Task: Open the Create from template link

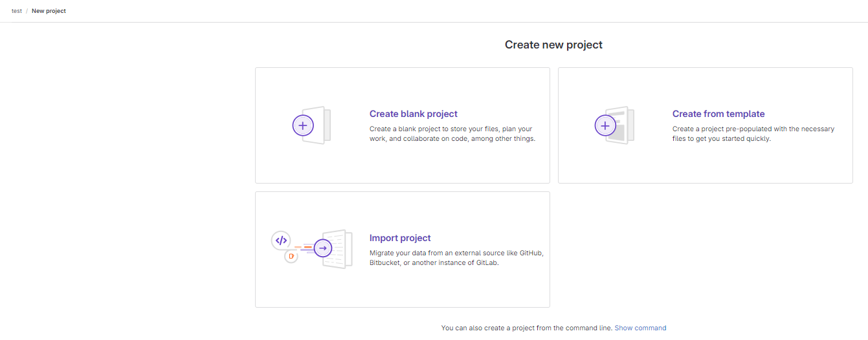Action: tap(718, 114)
